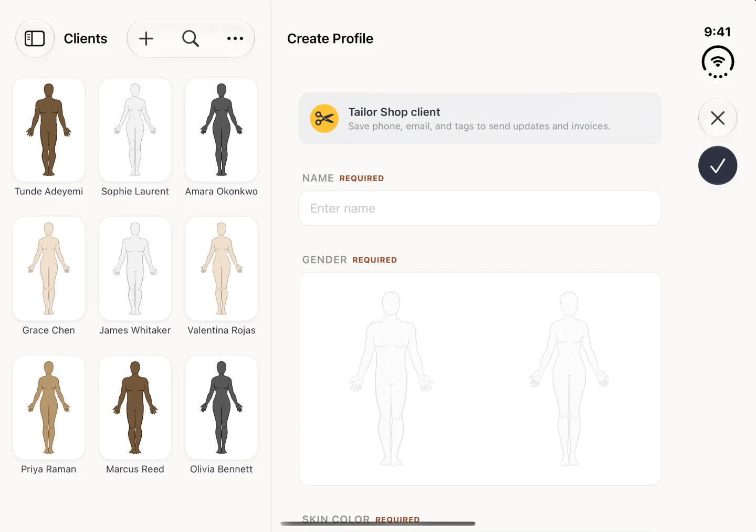This screenshot has width=756, height=532.
Task: Open James Whitaker's client thumbnail
Action: (x=135, y=268)
